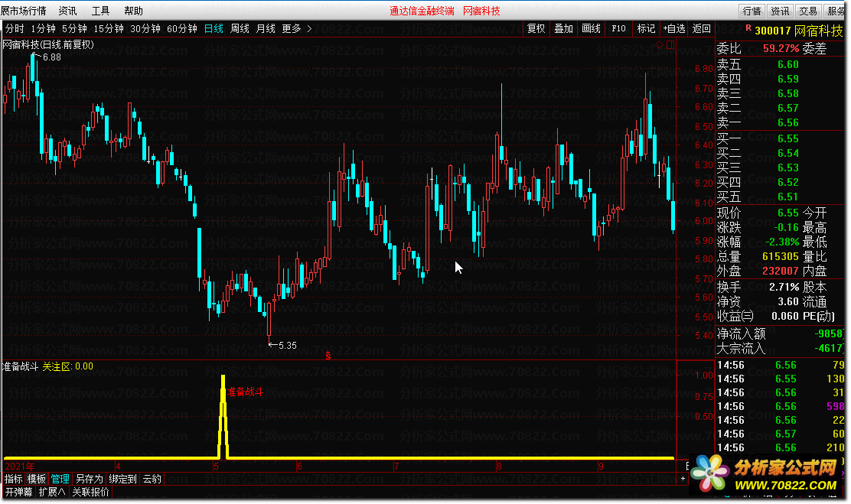This screenshot has height=504, width=851.
Task: Click the 标记 mark button
Action: (x=647, y=29)
